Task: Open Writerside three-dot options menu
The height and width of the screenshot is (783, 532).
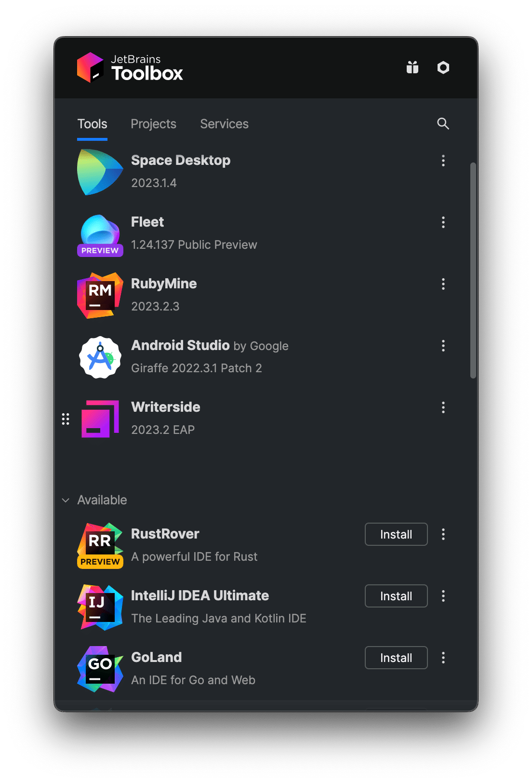Action: pos(443,407)
